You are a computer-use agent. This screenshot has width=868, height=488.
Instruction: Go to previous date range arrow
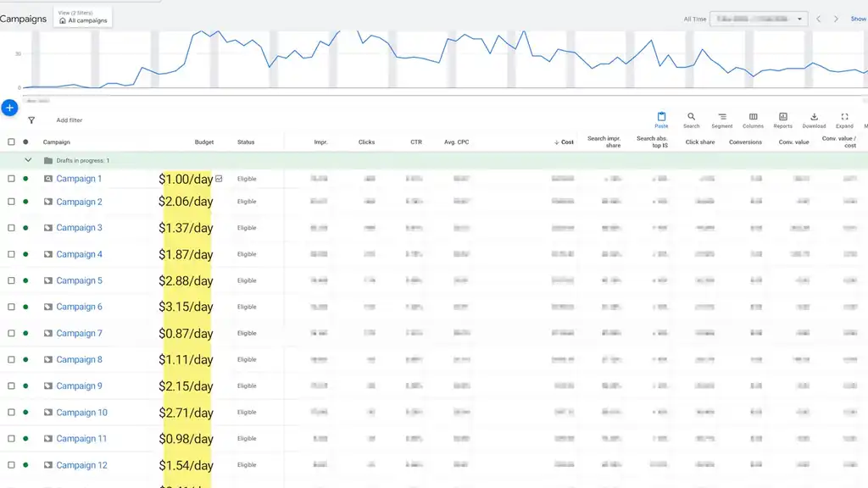818,19
